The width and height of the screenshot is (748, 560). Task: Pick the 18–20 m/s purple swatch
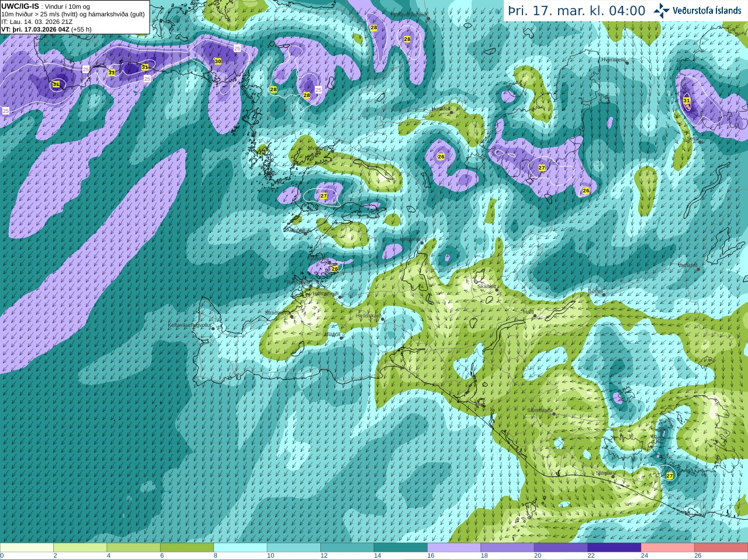(x=507, y=548)
